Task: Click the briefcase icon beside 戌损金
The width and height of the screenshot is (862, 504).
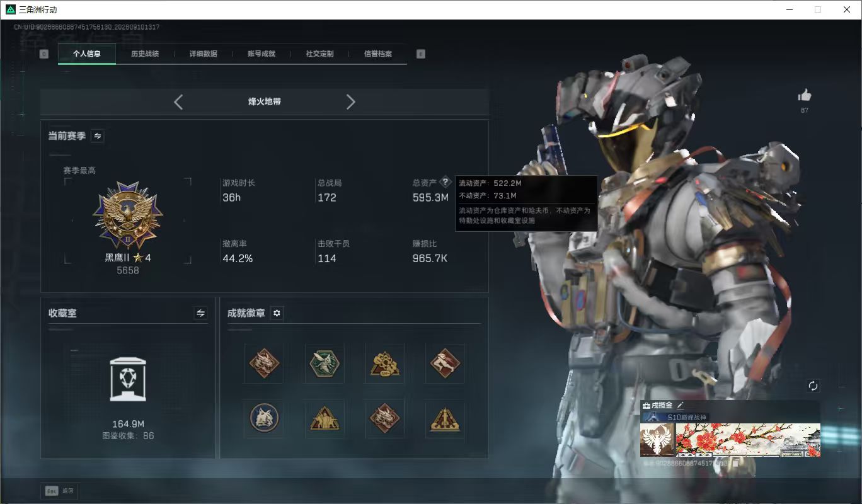Action: 646,406
